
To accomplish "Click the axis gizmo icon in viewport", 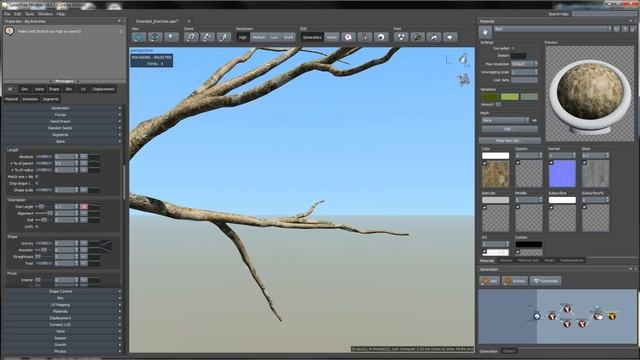I will [448, 60].
